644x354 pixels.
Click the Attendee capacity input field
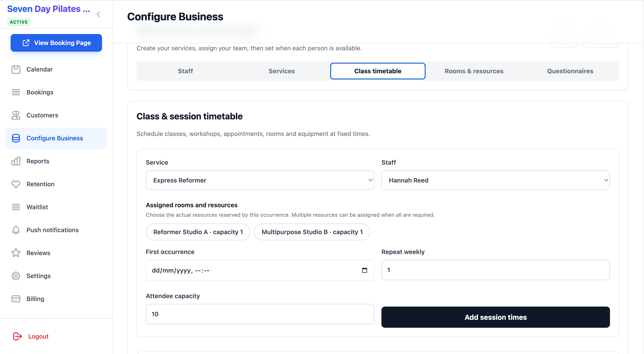260,314
